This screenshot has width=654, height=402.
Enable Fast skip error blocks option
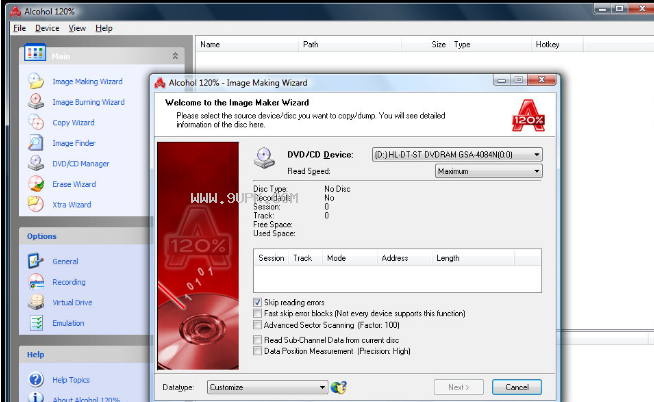coord(257,313)
